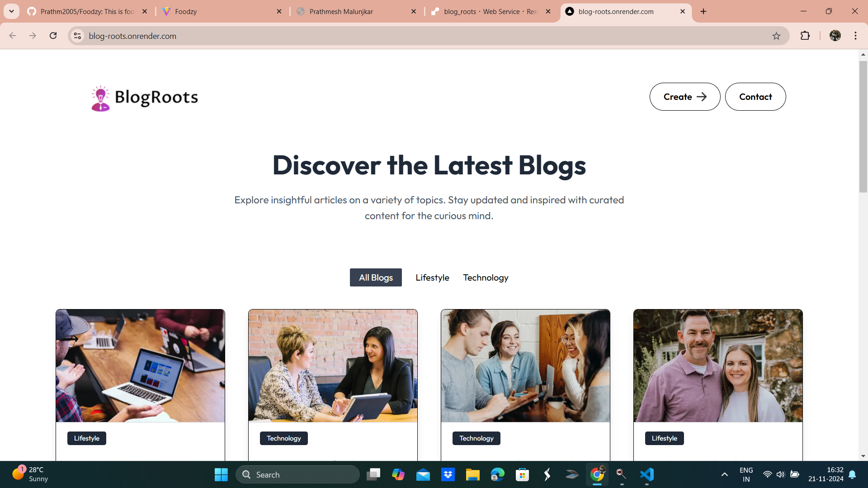Click the Visual Studio Code taskbar icon

click(x=646, y=474)
